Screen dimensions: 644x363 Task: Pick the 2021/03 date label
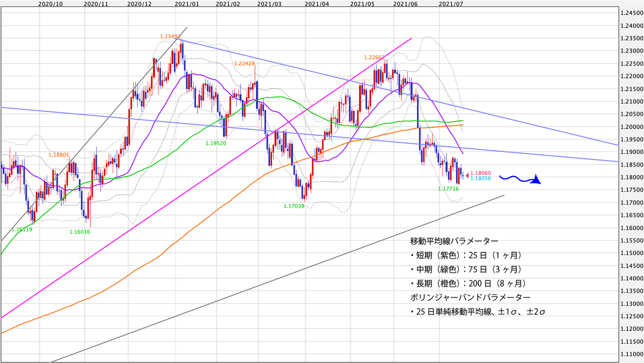270,3
